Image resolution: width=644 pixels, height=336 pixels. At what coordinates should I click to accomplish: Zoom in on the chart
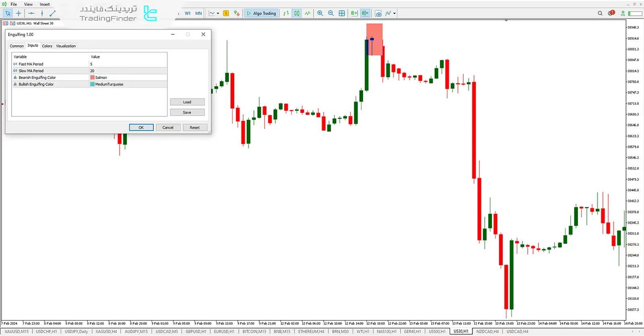[320, 13]
